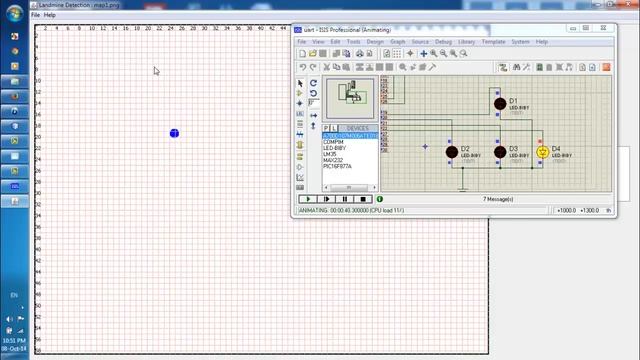The height and width of the screenshot is (360, 640).
Task: Open design file via folder icon
Action: pyautogui.click(x=313, y=53)
